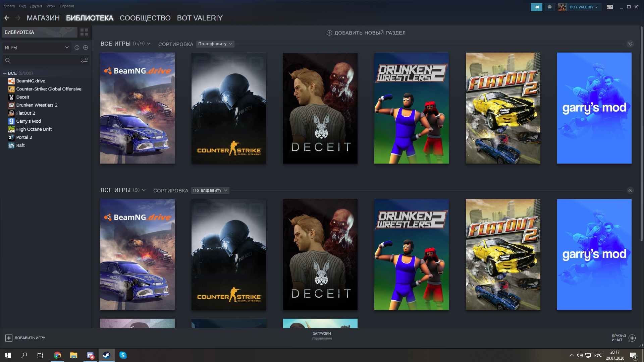Image resolution: width=644 pixels, height=362 pixels.
Task: Click the BOT VALERIY avatar picture
Action: tap(562, 7)
